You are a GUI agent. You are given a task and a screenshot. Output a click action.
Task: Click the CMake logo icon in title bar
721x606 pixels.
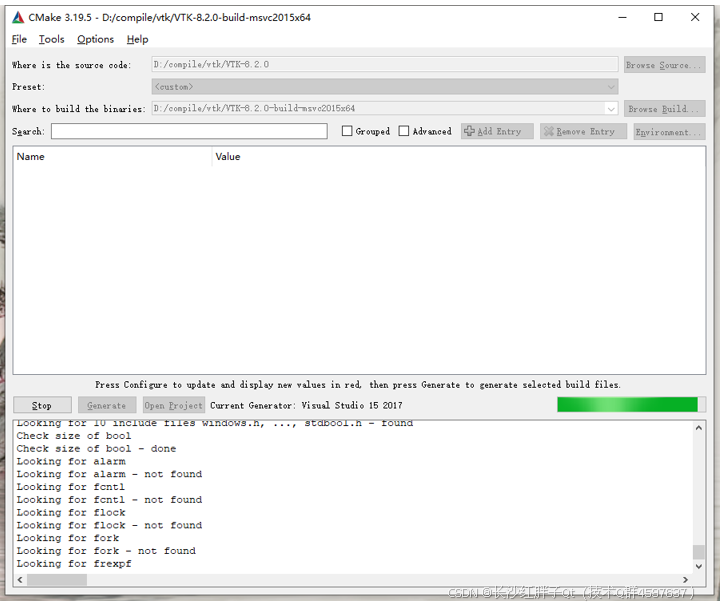(x=18, y=17)
